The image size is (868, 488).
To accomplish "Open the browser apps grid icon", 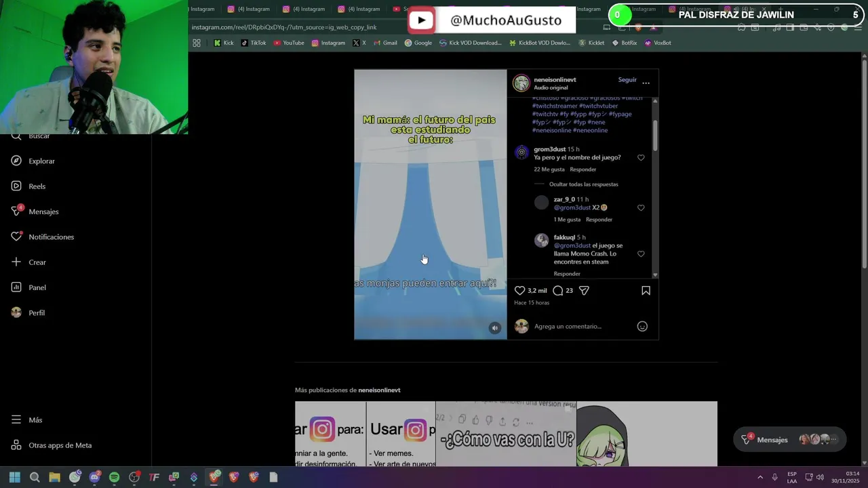I will tap(197, 43).
